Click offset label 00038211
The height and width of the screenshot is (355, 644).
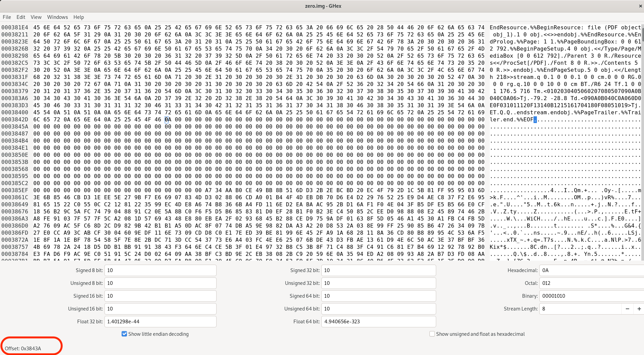point(15,35)
